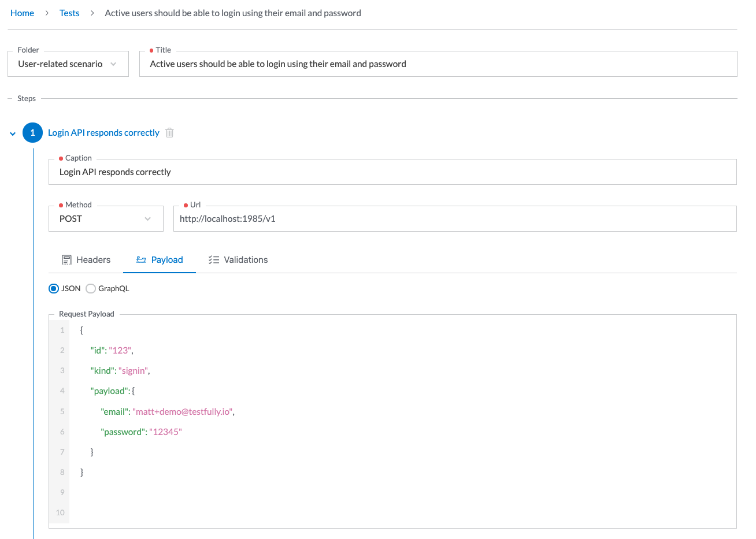
Task: Select the JSON radio button
Action: click(54, 288)
